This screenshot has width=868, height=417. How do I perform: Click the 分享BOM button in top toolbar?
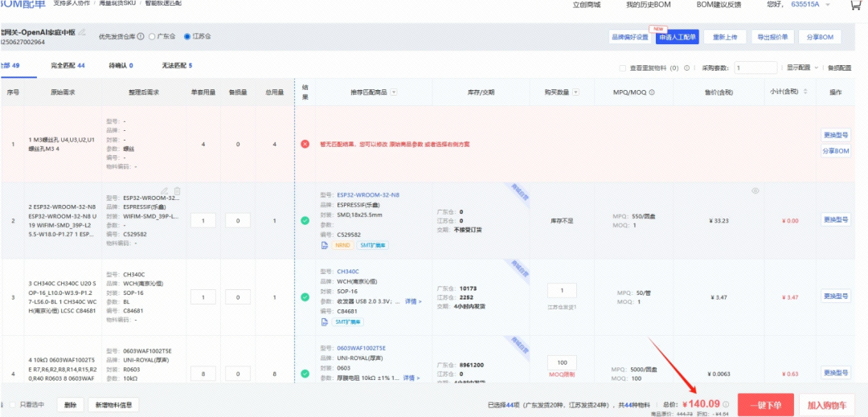pyautogui.click(x=820, y=37)
